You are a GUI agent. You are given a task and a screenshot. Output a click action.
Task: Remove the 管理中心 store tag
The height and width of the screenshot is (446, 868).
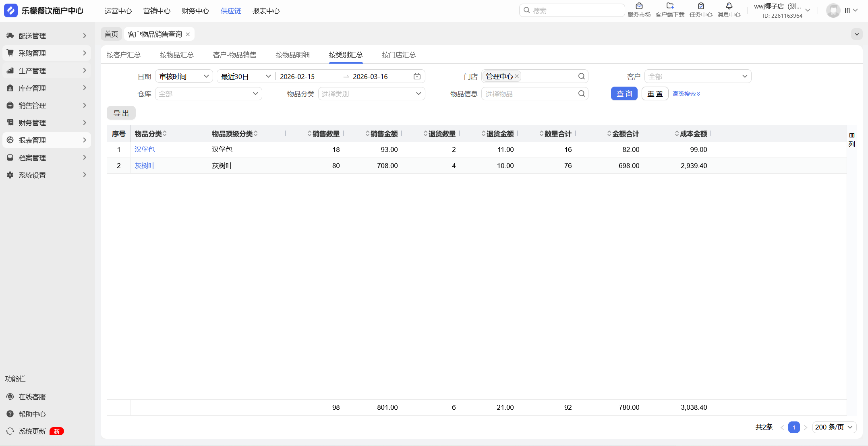[517, 76]
